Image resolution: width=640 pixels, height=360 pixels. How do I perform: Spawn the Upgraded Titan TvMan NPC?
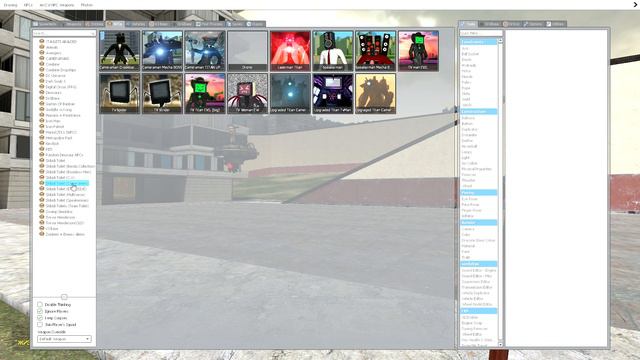pyautogui.click(x=333, y=93)
